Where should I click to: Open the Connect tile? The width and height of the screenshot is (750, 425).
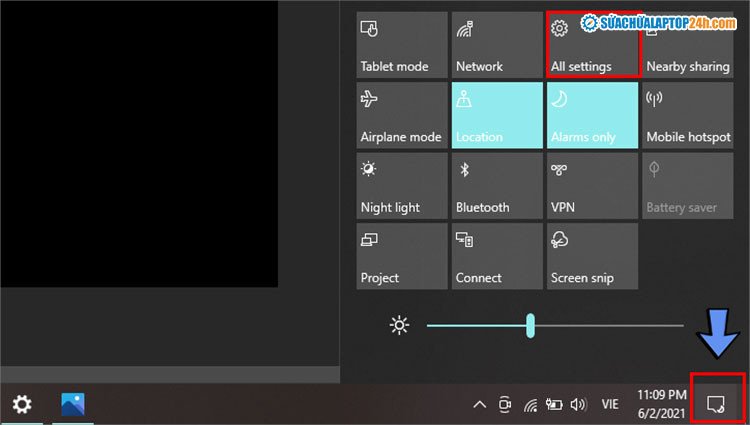click(x=497, y=256)
